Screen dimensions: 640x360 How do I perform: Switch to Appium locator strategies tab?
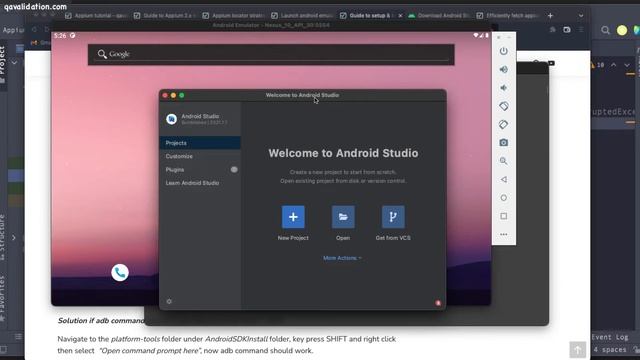pos(234,16)
